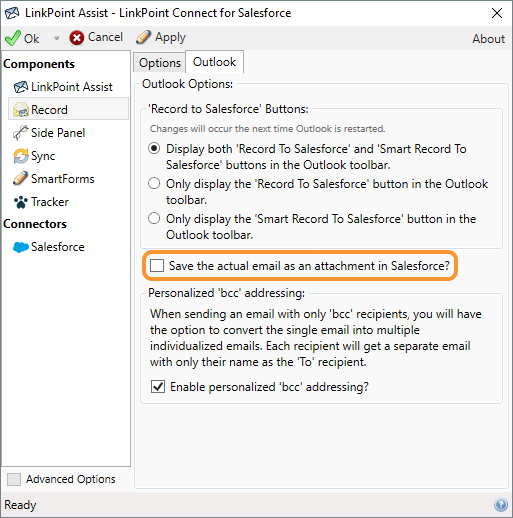Select display both Record buttons radio option
This screenshot has height=518, width=513.
[154, 149]
